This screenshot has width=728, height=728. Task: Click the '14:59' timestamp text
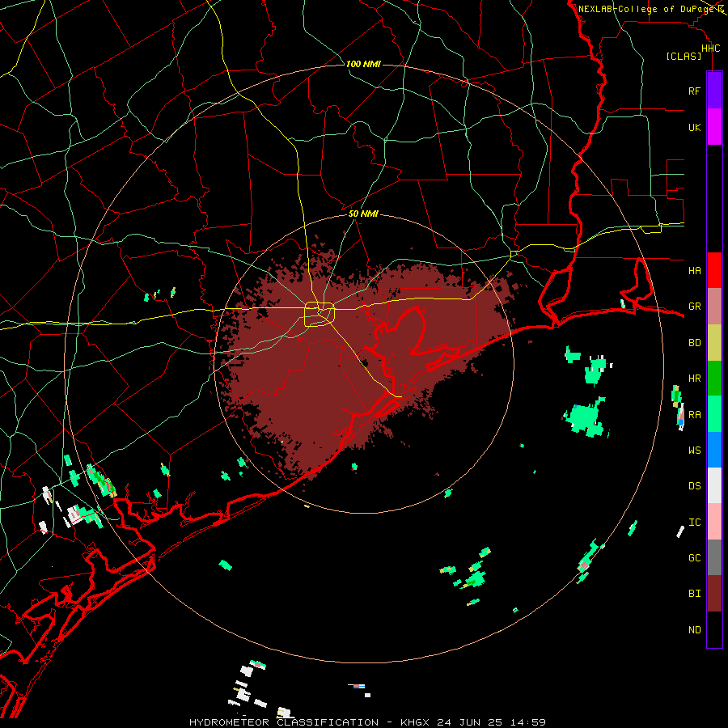(x=528, y=722)
